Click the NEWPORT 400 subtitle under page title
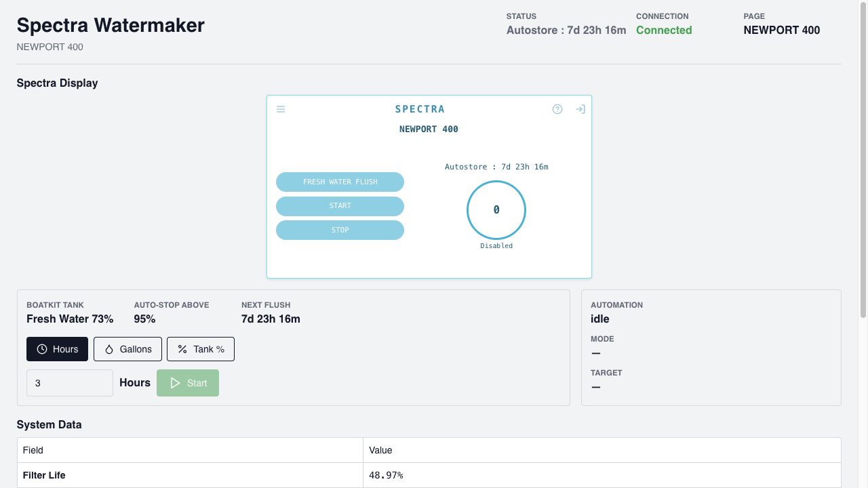Viewport: 868px width, 488px height. tap(50, 47)
